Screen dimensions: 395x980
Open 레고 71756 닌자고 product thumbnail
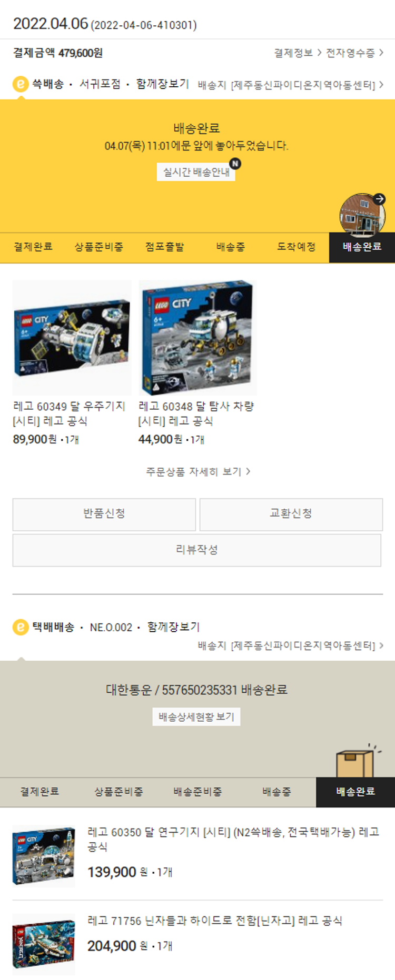pos(44,944)
